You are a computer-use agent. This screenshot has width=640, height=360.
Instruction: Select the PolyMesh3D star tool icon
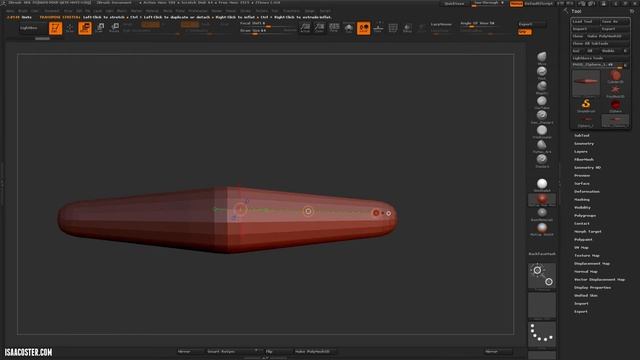point(615,91)
